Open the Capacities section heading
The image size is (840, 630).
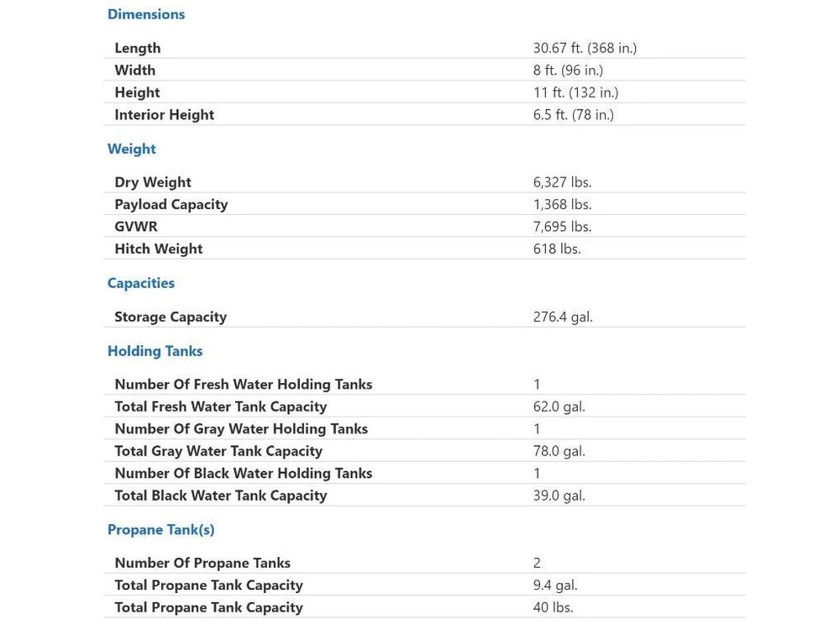pos(141,283)
